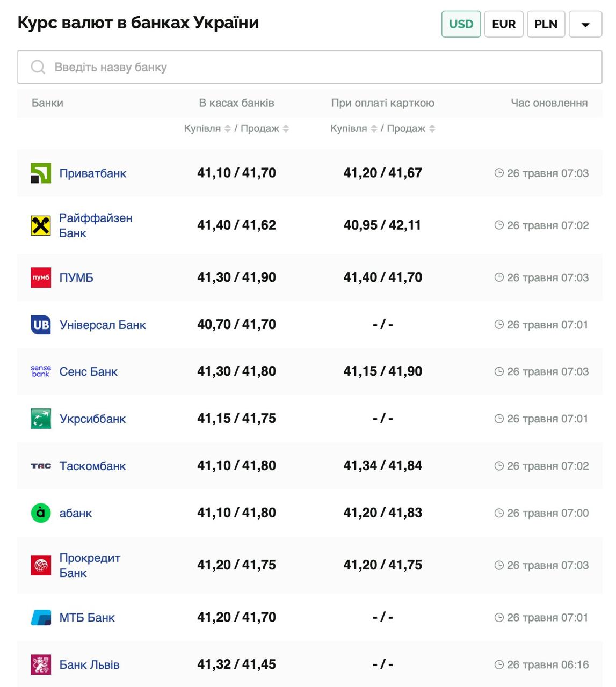Click the Sense Bank logo icon
616x687 pixels.
coord(41,371)
